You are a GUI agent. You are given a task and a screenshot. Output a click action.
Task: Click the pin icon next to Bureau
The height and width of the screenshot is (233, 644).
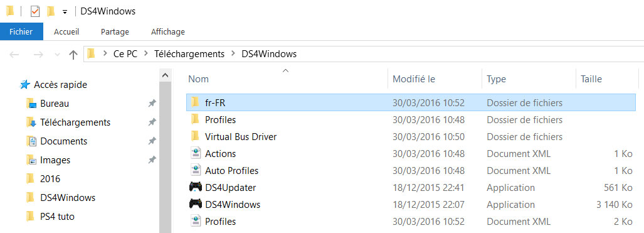(x=152, y=104)
